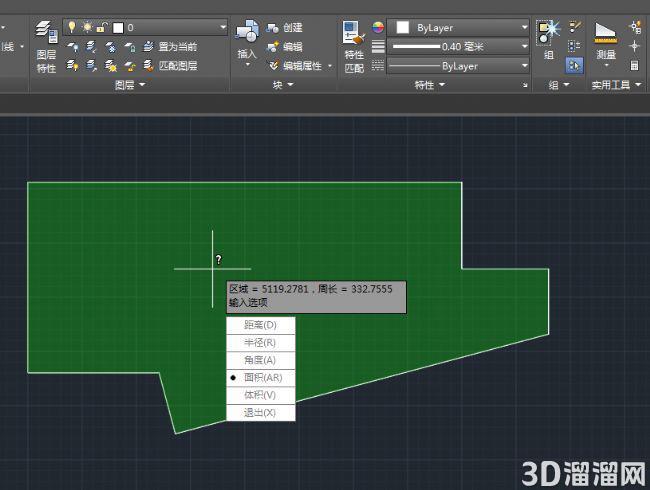
Task: Select the Area 面积(AR) option
Action: tap(261, 378)
